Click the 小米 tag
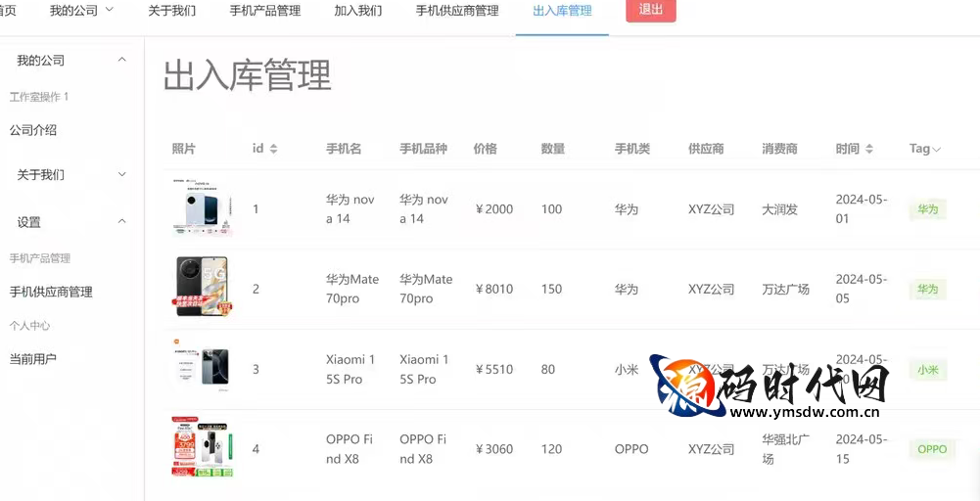 [x=927, y=369]
